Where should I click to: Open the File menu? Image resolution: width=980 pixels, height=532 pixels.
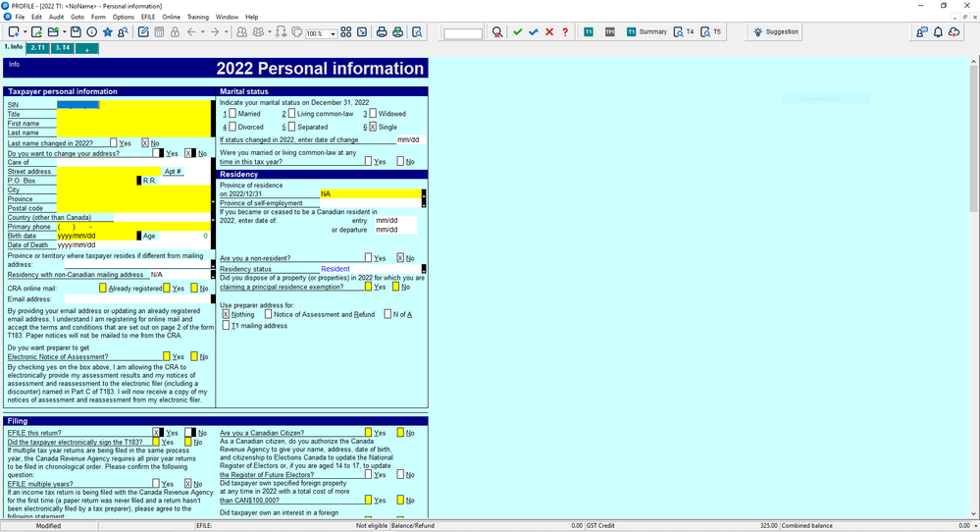point(20,17)
